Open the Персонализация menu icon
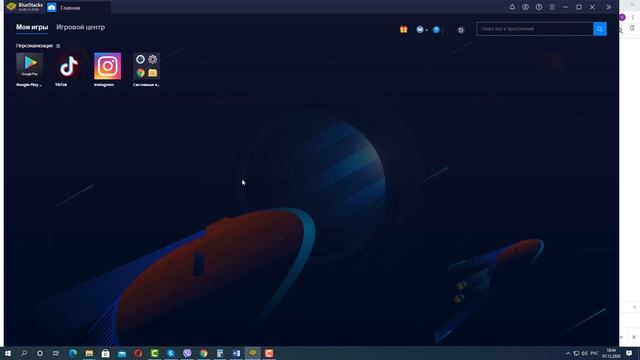Image resolution: width=640 pixels, height=360 pixels. pyautogui.click(x=58, y=46)
